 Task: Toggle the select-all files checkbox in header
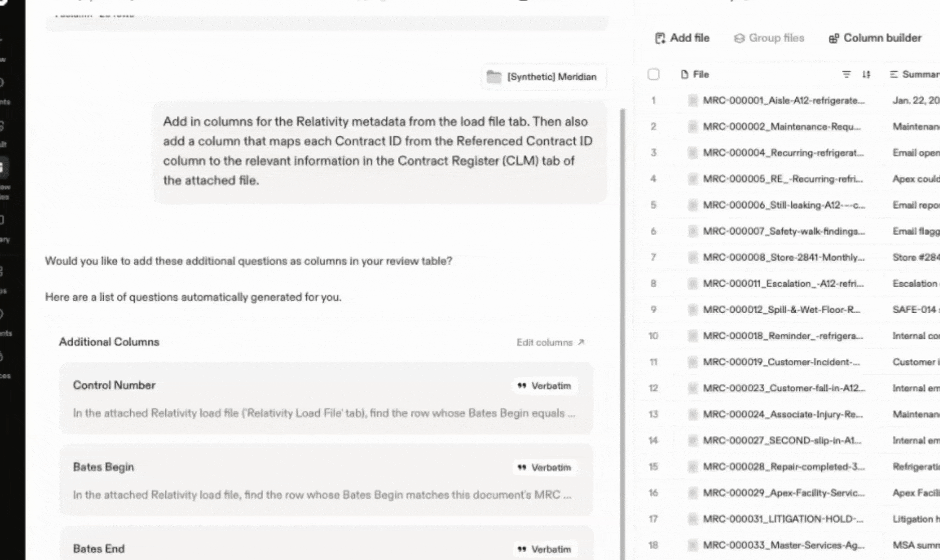654,74
